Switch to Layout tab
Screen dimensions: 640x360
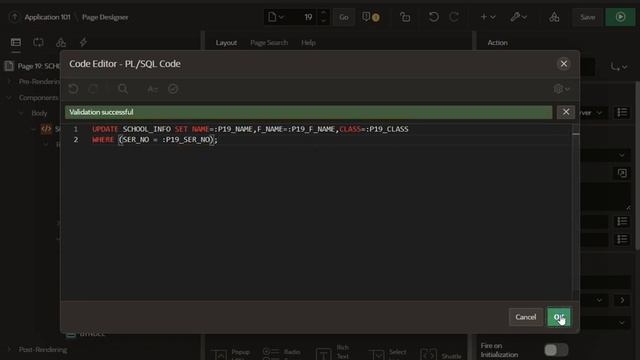click(226, 42)
